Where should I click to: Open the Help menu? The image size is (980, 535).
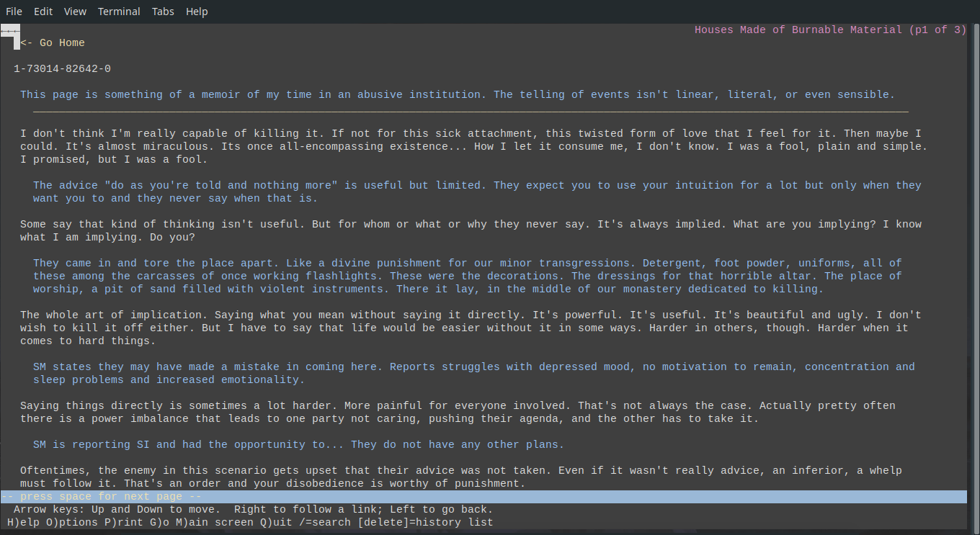point(197,12)
